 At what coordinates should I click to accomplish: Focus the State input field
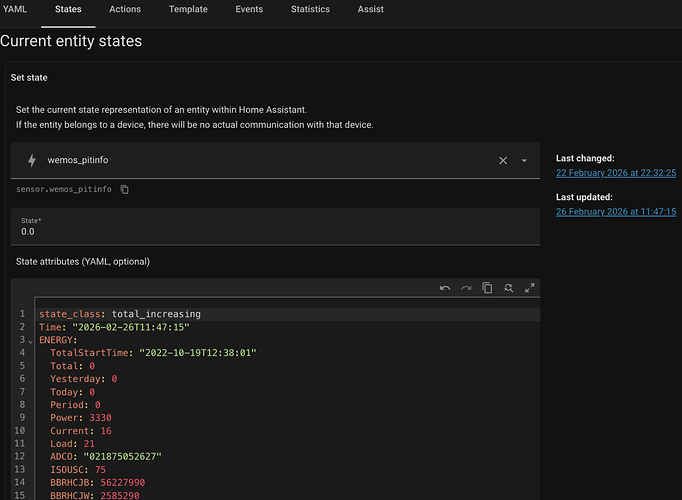point(275,231)
